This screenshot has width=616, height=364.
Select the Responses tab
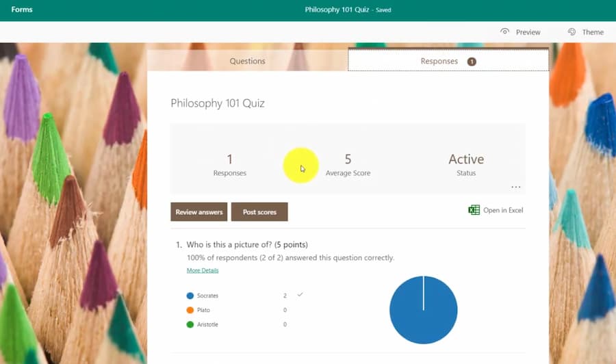[439, 61]
